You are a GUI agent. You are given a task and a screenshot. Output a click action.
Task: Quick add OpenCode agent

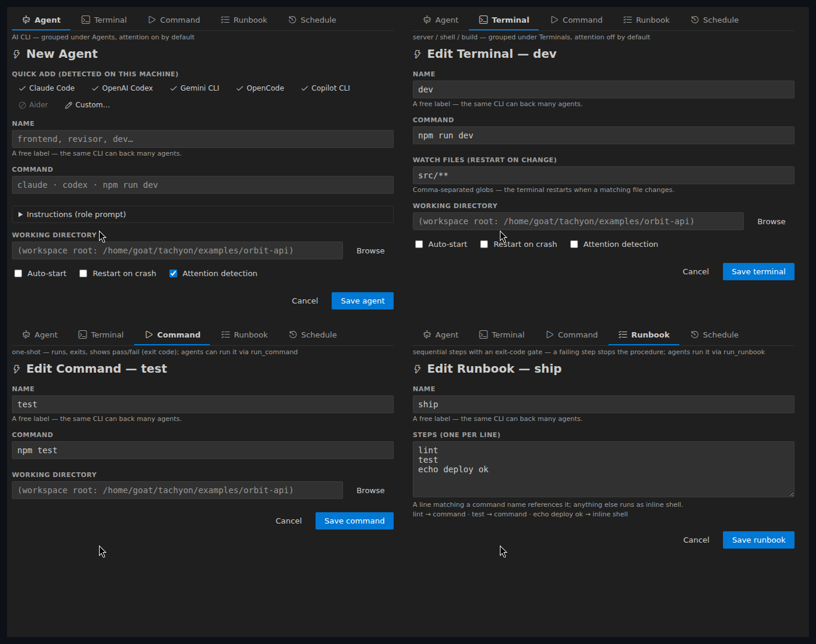click(260, 88)
